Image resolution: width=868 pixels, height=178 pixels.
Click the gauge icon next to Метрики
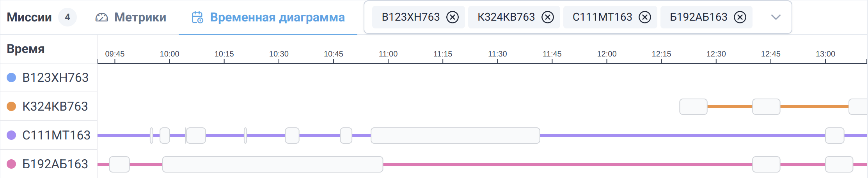click(x=102, y=18)
